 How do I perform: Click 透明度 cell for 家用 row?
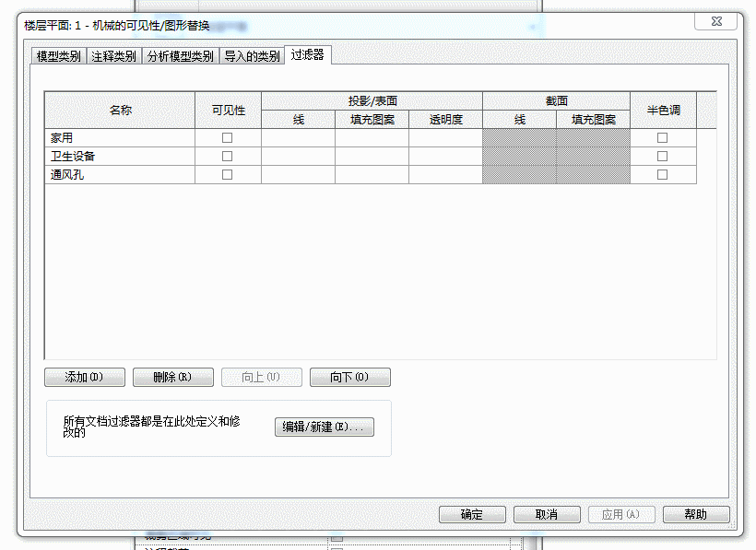point(446,138)
